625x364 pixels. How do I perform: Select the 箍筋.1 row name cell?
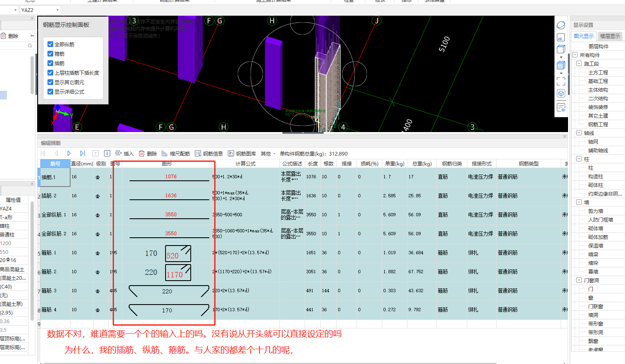point(55,253)
